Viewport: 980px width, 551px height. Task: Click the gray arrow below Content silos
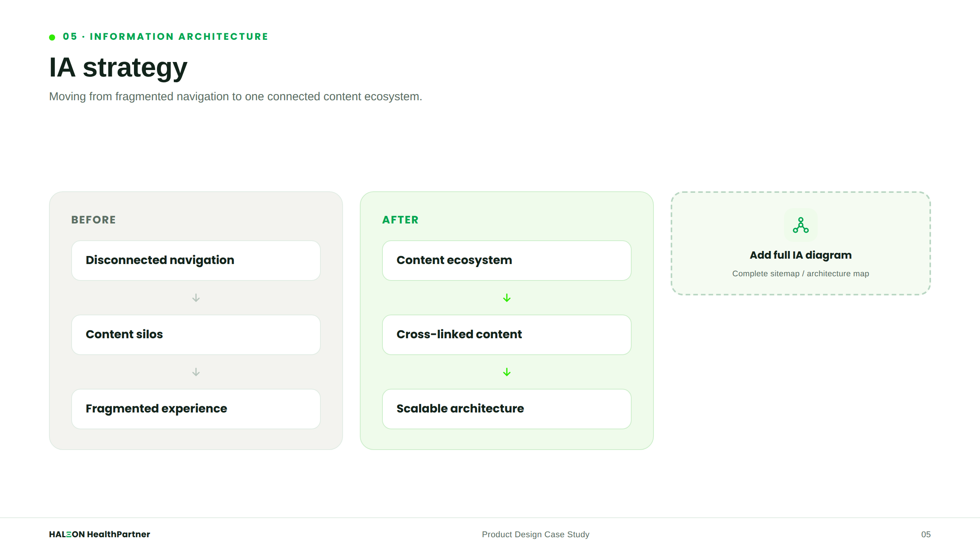[x=196, y=372]
